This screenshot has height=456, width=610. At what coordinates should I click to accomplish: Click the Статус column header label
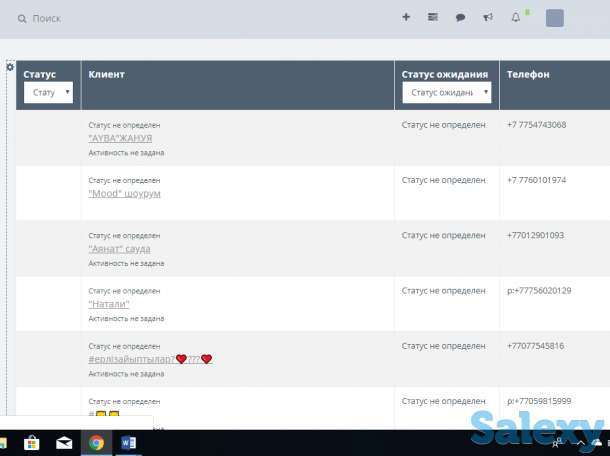39,74
